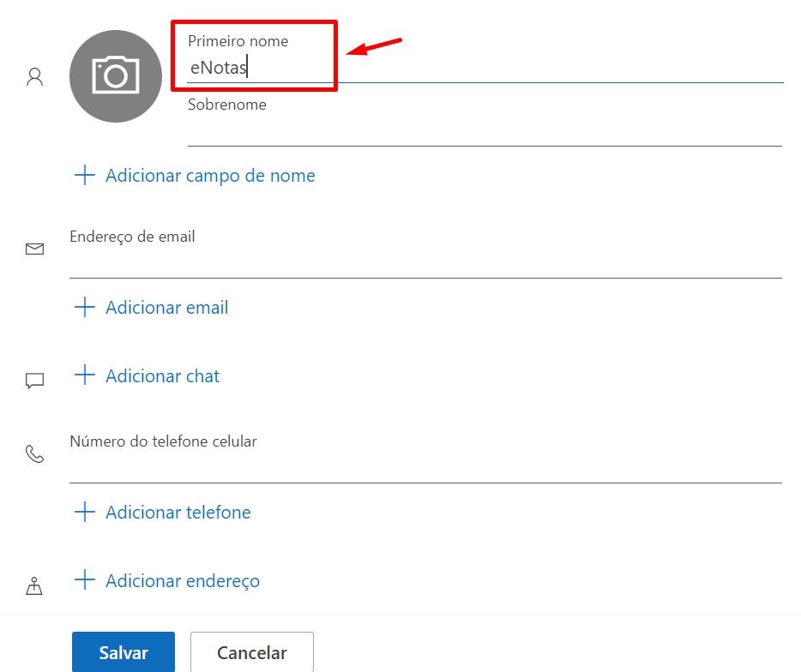
Task: Click plus icon beside Adicionar chat
Action: (85, 375)
